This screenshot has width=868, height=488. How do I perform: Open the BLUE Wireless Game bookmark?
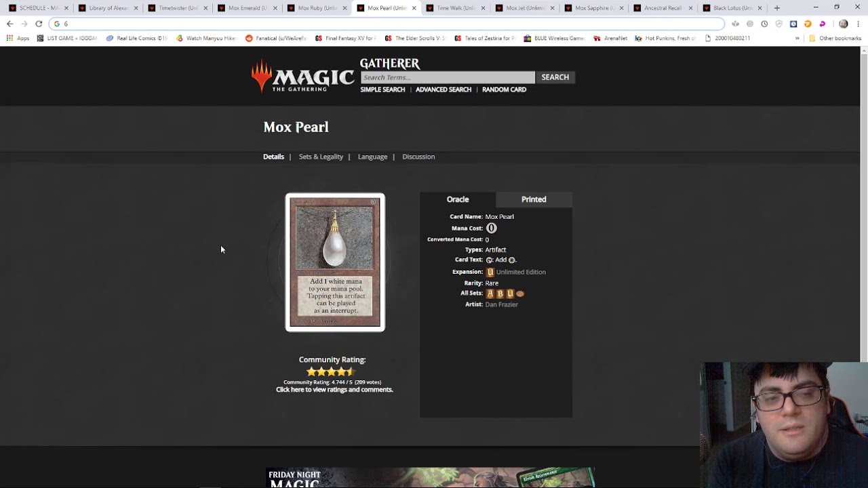554,38
